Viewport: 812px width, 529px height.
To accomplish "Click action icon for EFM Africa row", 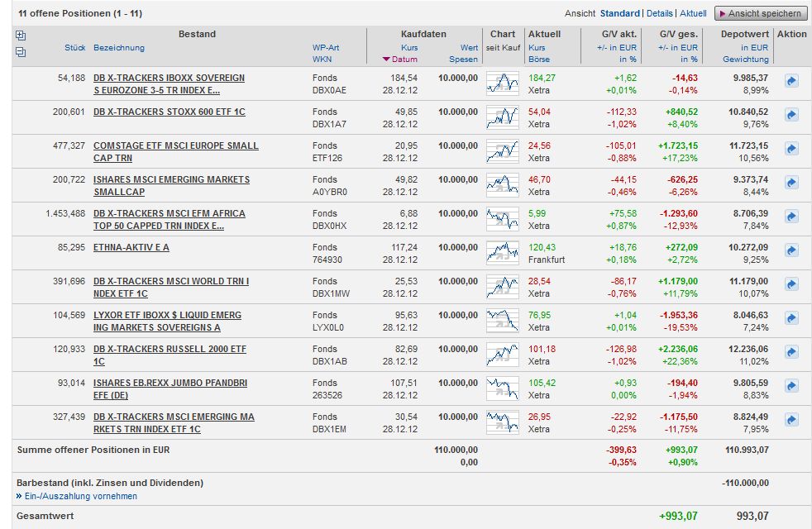I will 791,217.
